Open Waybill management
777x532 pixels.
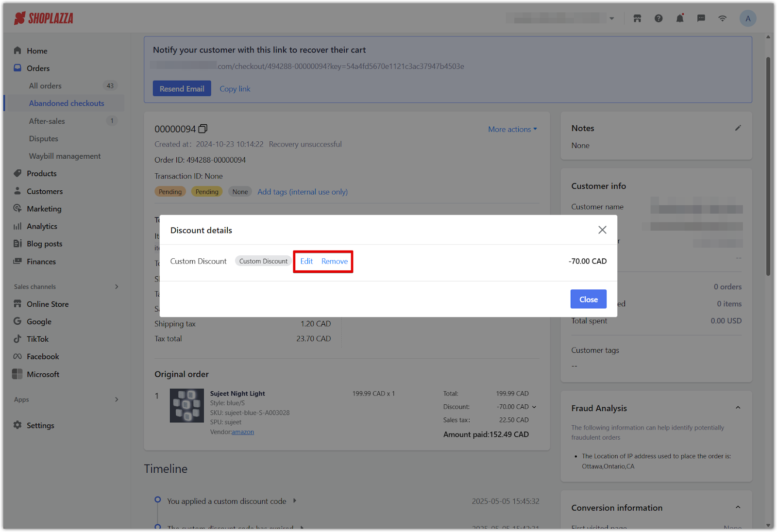pos(65,156)
